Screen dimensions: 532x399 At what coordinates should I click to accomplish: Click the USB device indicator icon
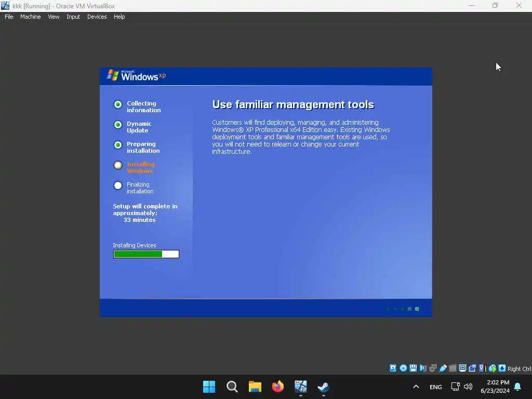443,368
